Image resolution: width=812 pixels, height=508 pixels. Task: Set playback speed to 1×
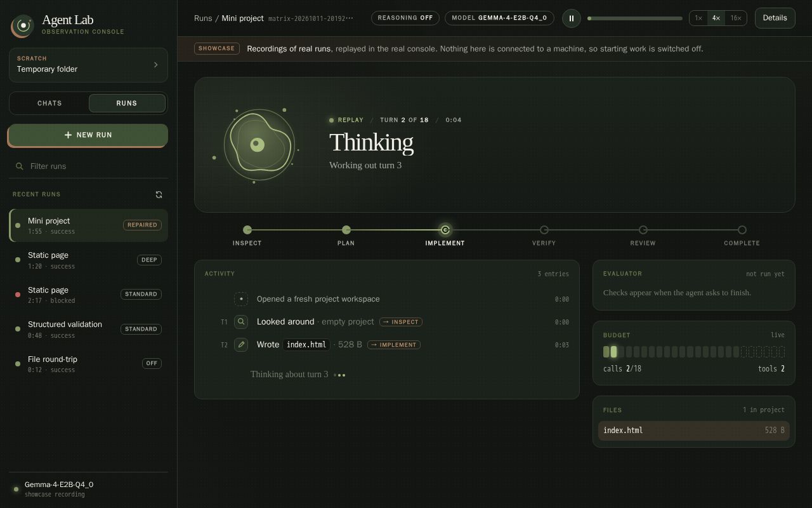tap(698, 18)
